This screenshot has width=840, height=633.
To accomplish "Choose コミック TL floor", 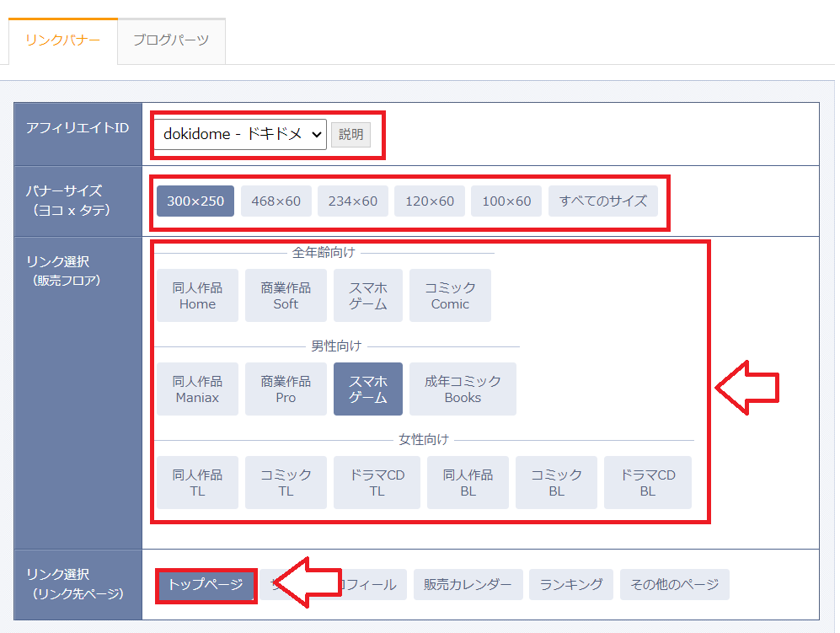I will tap(286, 482).
